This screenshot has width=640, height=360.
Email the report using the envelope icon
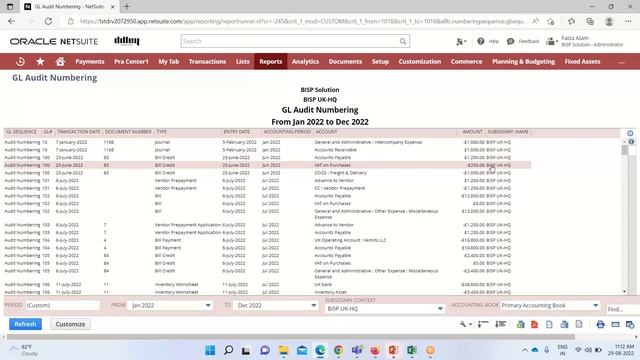[x=615, y=324]
